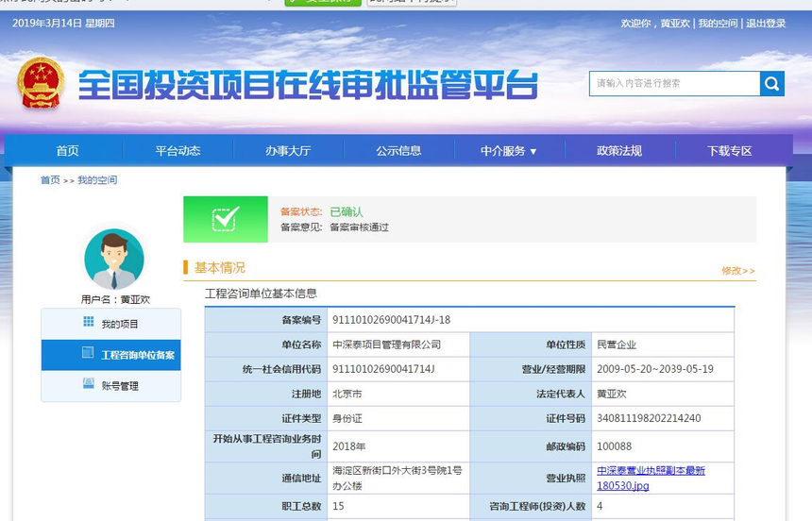Screen dimensions: 812x521
Task: Click the address 海淀区新街口外大街3号院1号办公楼
Action: 398,478
